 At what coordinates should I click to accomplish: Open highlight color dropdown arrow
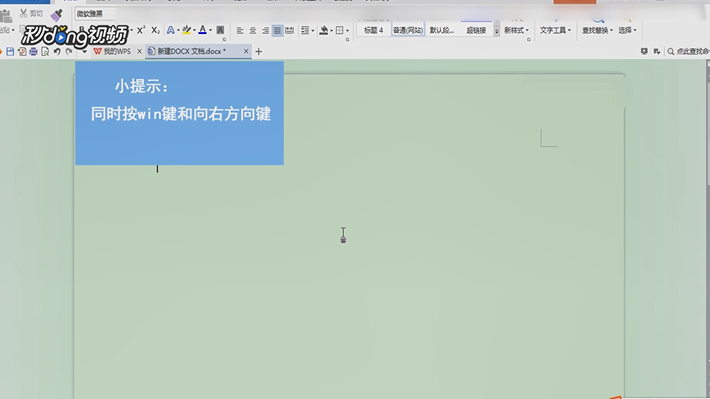coord(194,30)
